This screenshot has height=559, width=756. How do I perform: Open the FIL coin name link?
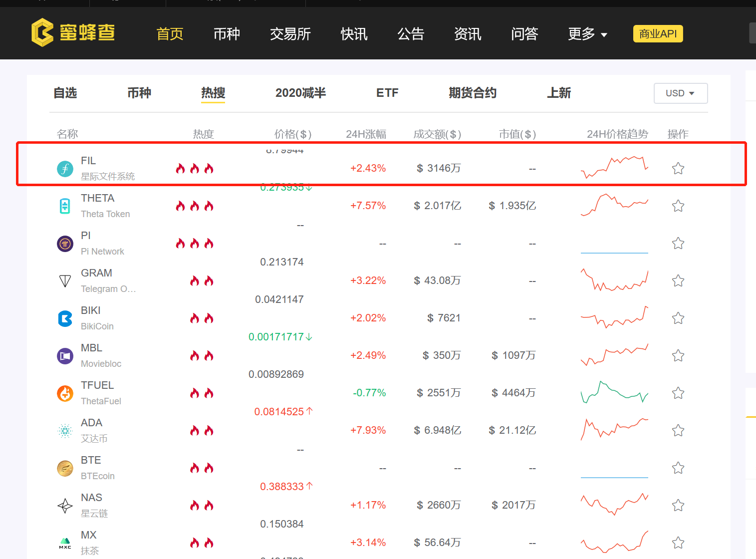[x=88, y=161]
